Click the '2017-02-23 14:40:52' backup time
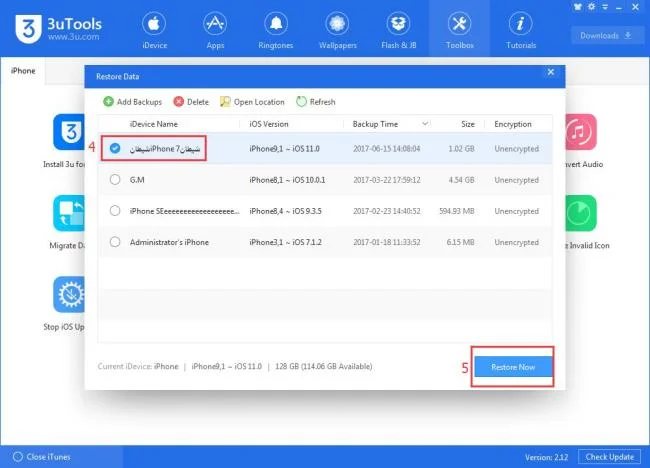The width and height of the screenshot is (650, 468). tap(387, 211)
